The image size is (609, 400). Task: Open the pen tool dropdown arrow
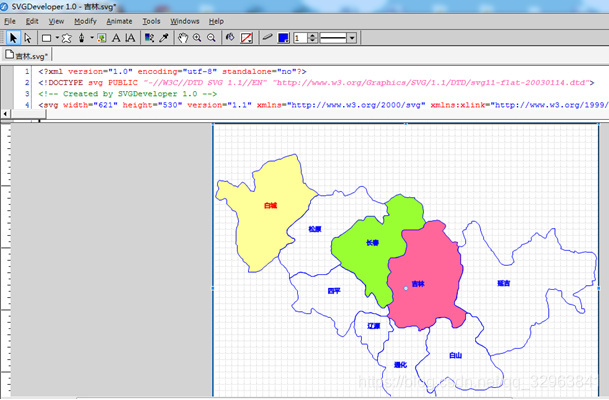click(92, 38)
